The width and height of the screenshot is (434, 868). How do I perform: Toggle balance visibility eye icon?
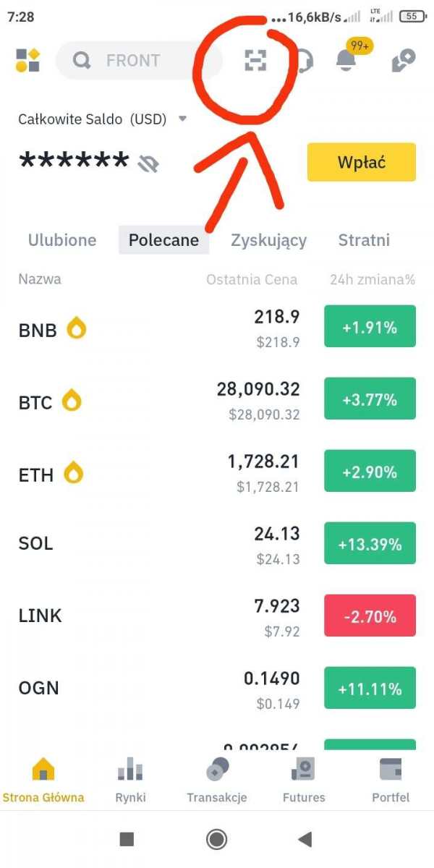148,164
